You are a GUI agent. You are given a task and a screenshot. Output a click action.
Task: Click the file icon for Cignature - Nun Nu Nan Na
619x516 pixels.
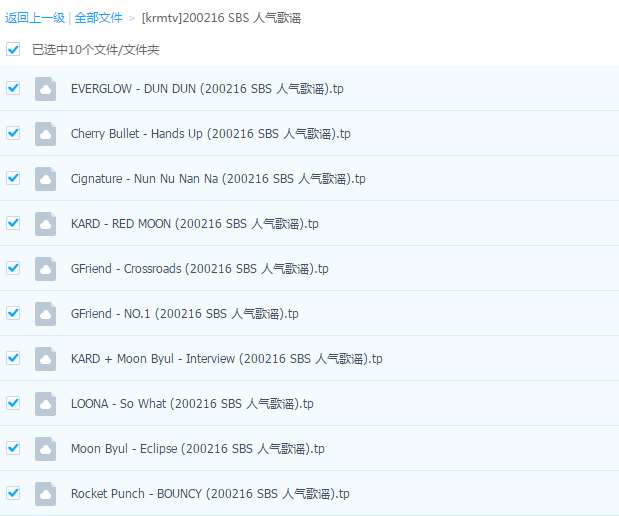(45, 179)
